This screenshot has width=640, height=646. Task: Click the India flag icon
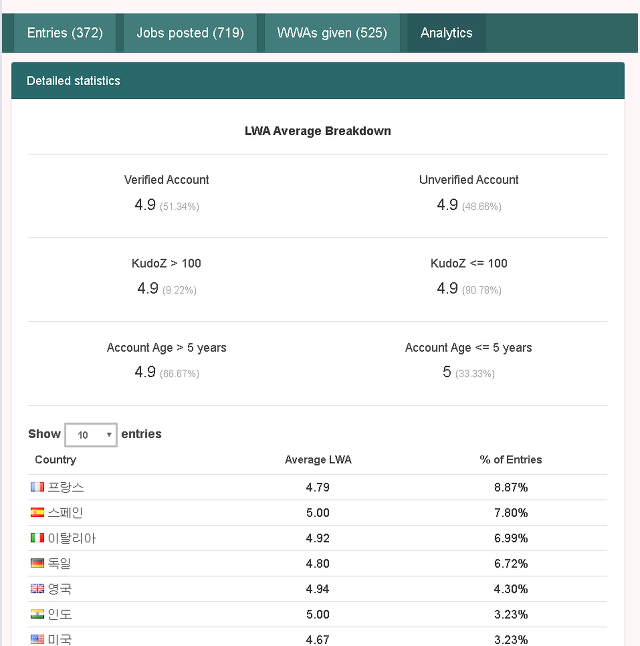click(x=37, y=614)
